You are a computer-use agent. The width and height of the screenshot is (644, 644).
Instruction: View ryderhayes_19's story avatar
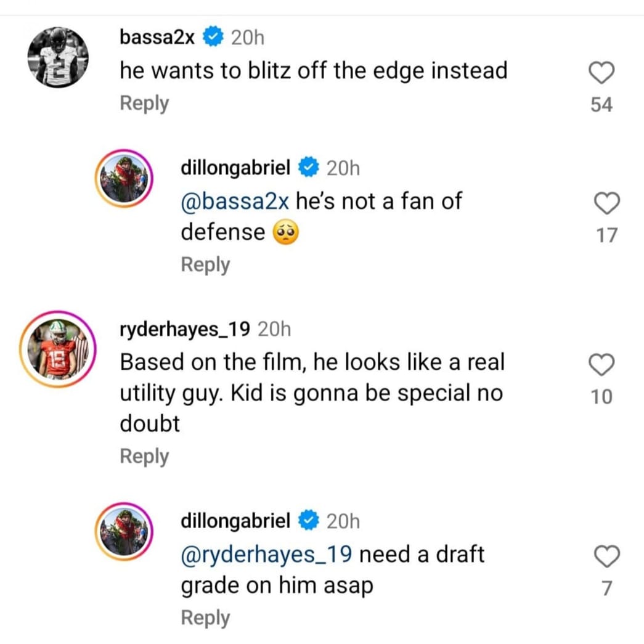[x=58, y=349]
